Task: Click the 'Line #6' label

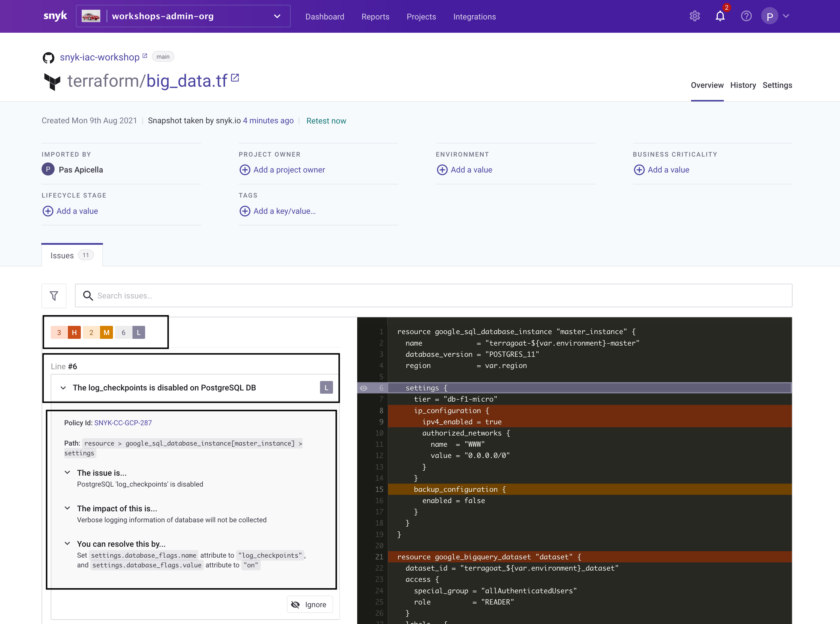Action: tap(64, 366)
